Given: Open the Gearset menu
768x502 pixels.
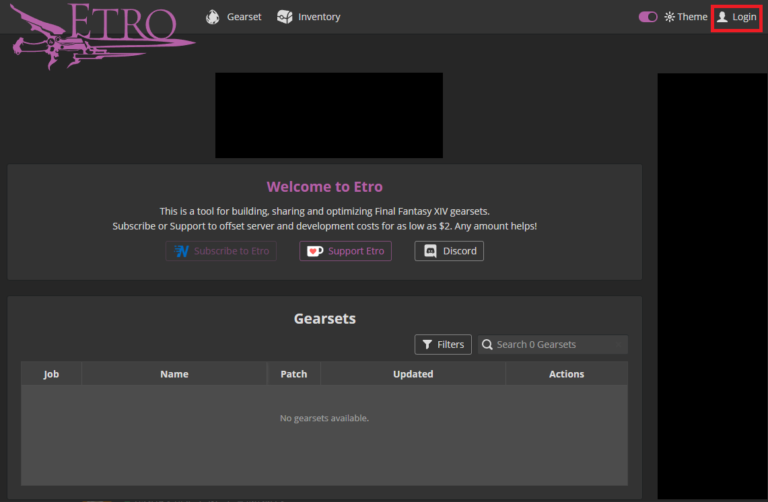Looking at the screenshot, I should click(244, 17).
